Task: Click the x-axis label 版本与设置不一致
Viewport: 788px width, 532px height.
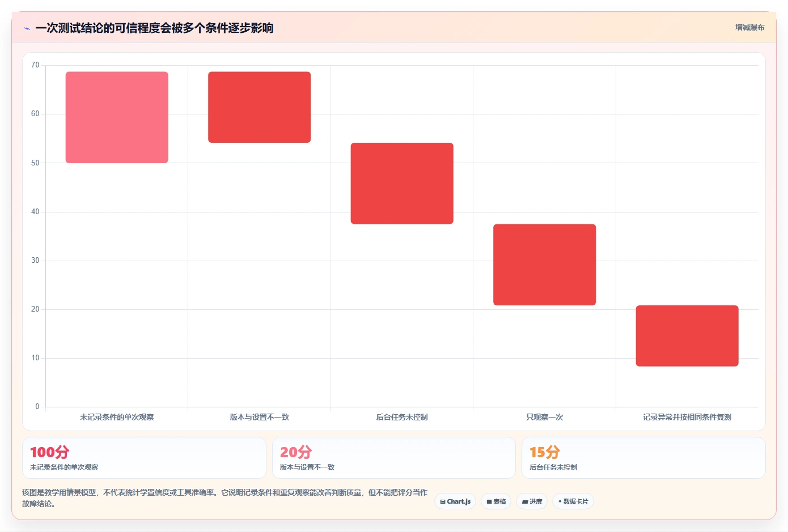Action: 260,417
